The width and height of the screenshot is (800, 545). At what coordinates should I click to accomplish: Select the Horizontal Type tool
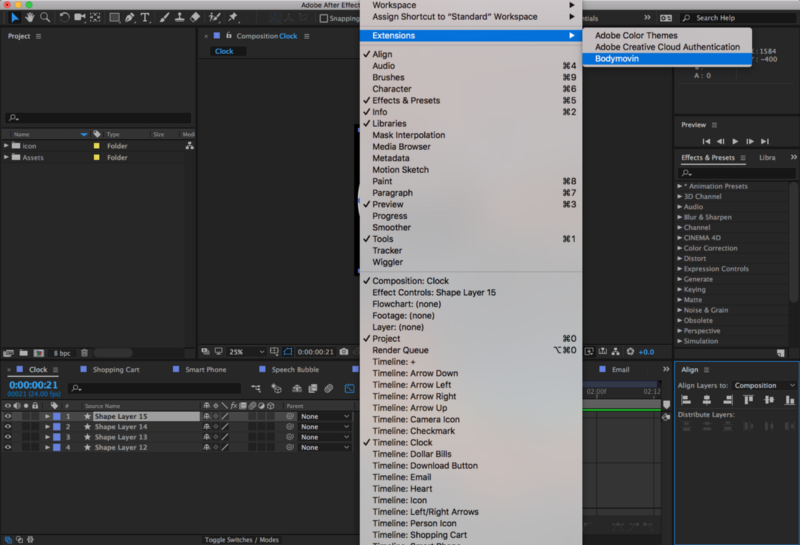[x=145, y=18]
